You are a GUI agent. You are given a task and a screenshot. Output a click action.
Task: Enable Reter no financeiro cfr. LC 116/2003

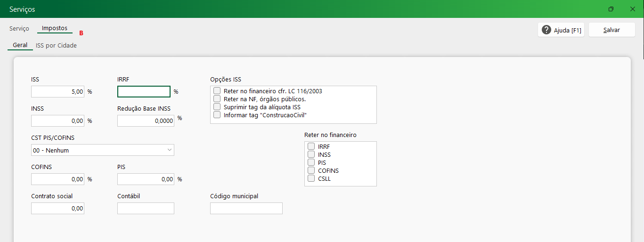[217, 91]
